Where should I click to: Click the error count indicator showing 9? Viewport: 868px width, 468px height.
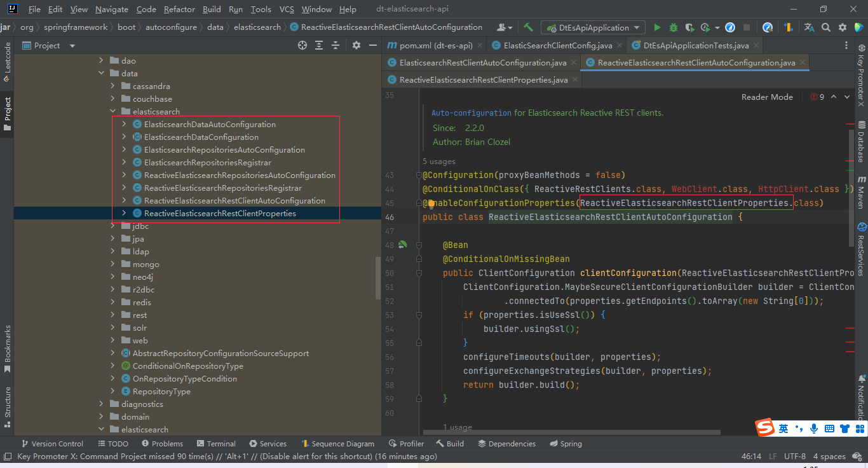tap(817, 97)
